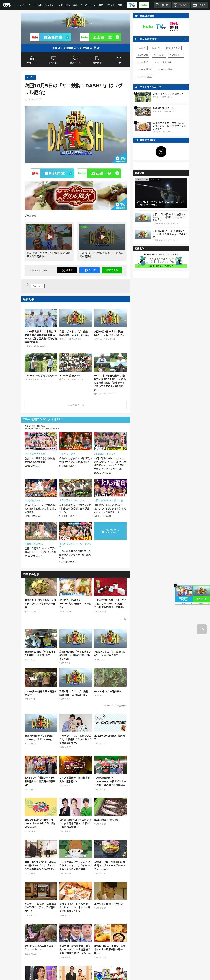Screen dimensions: 210x980
Task: Open the entax media banner
Action: (161, 260)
